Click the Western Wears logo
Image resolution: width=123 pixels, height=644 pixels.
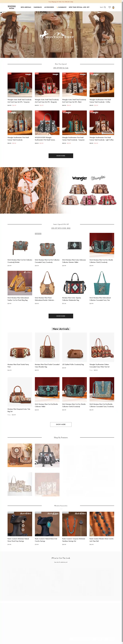point(11,7)
